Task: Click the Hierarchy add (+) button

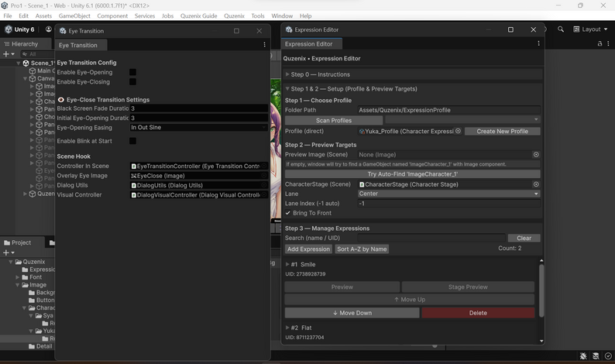Action: pyautogui.click(x=9, y=54)
